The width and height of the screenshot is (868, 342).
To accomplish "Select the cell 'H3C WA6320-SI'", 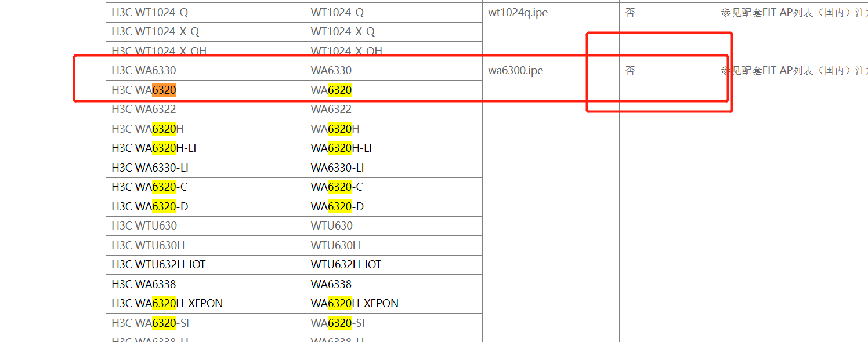I will (205, 323).
